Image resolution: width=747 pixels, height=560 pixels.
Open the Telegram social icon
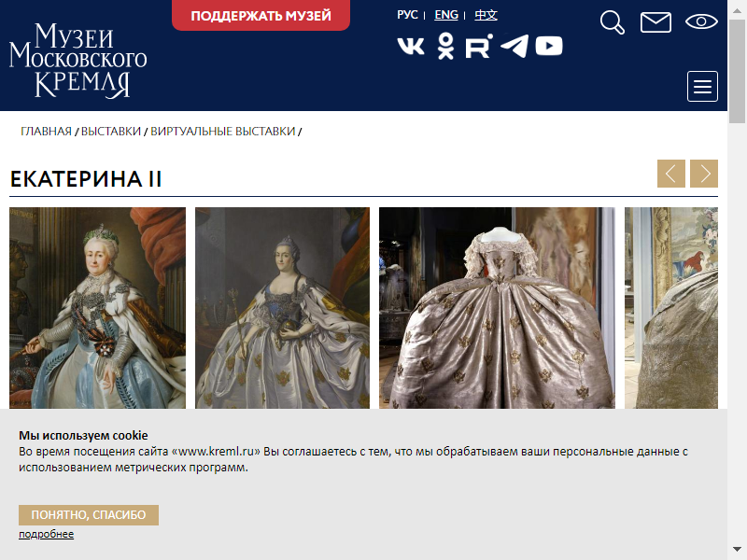(514, 46)
